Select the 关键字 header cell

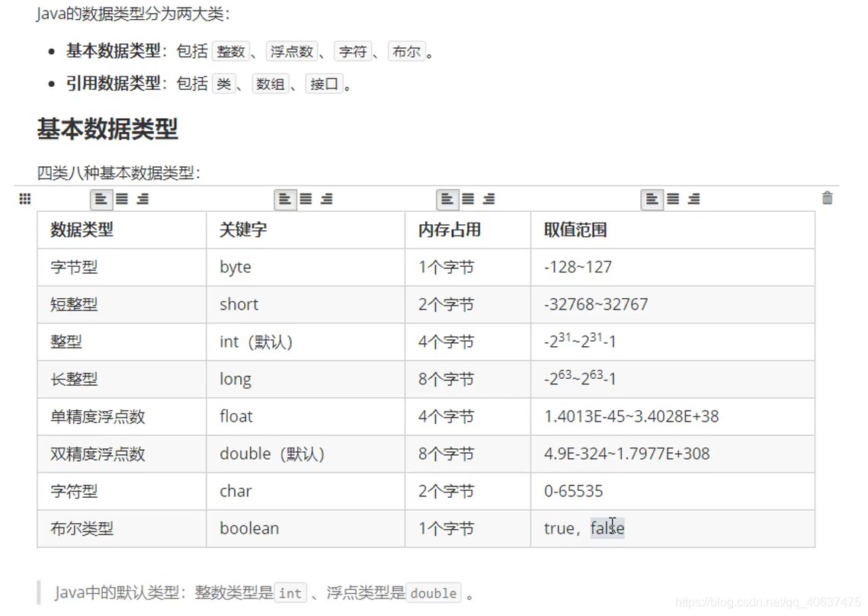tap(306, 230)
